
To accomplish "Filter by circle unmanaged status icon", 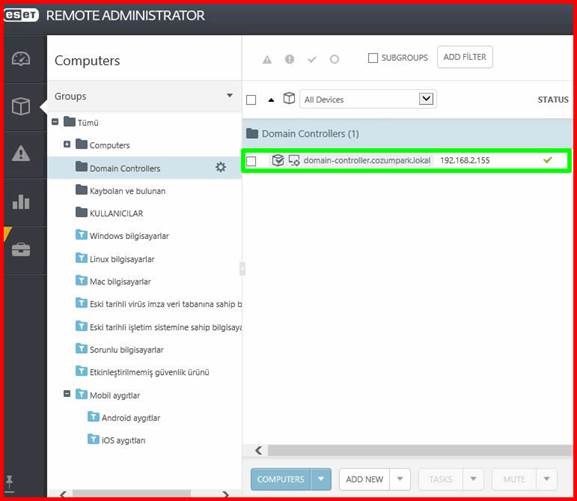I will pyautogui.click(x=334, y=59).
